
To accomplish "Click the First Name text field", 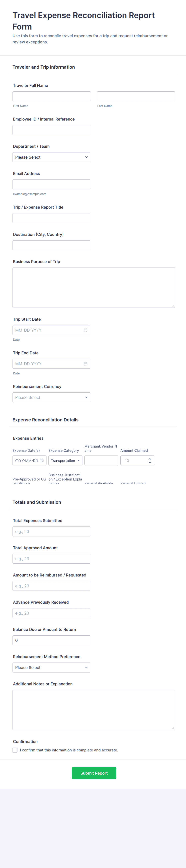I will coord(52,96).
